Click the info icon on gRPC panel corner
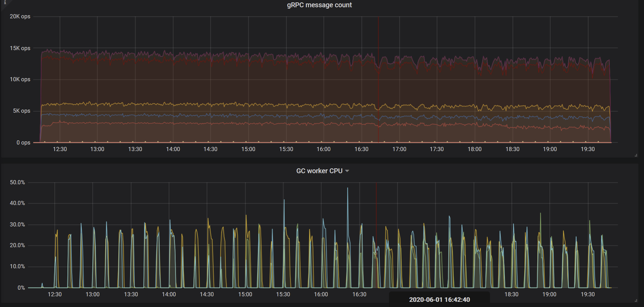The width and height of the screenshot is (644, 307). coord(5,2)
